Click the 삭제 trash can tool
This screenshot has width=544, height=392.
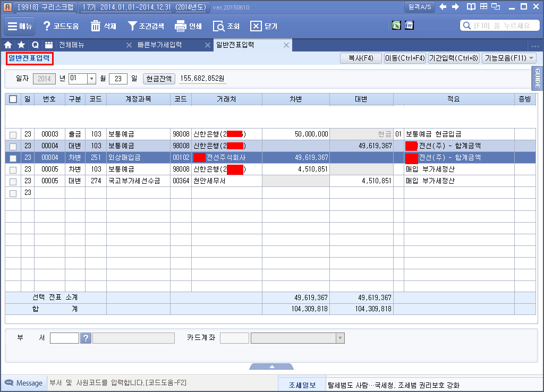[103, 27]
